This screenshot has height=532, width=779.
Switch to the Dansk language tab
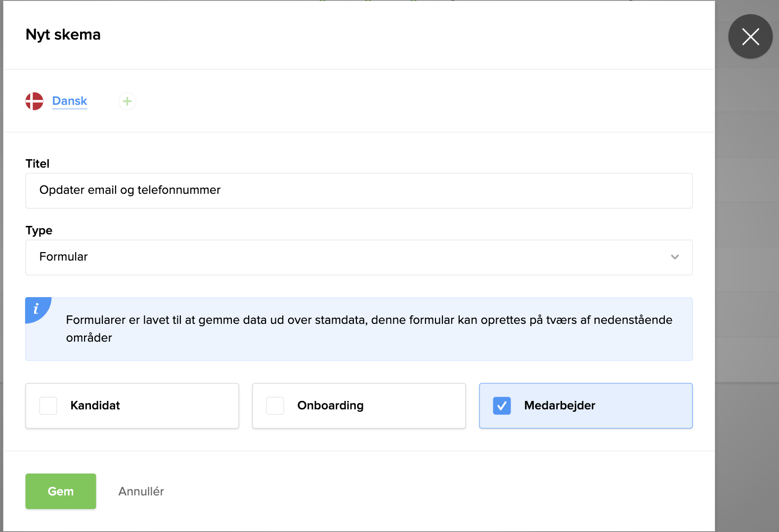point(70,101)
